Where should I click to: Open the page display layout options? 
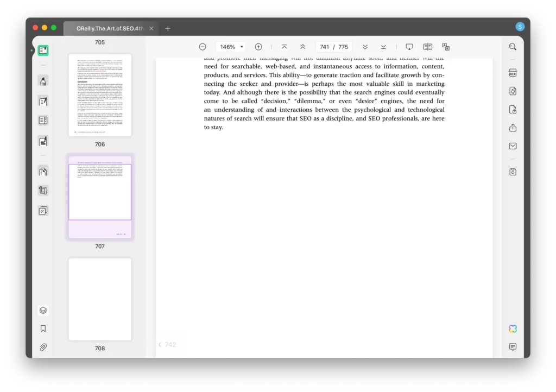427,47
